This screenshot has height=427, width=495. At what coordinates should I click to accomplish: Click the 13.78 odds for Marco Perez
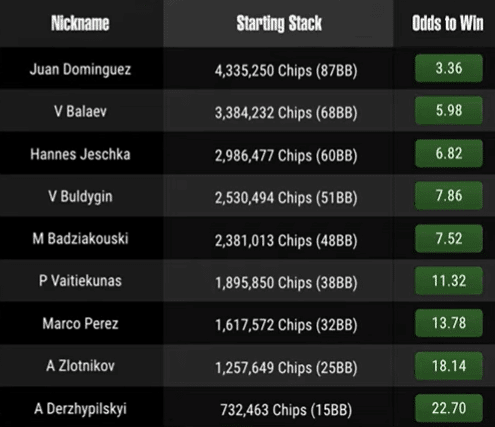[x=449, y=323]
